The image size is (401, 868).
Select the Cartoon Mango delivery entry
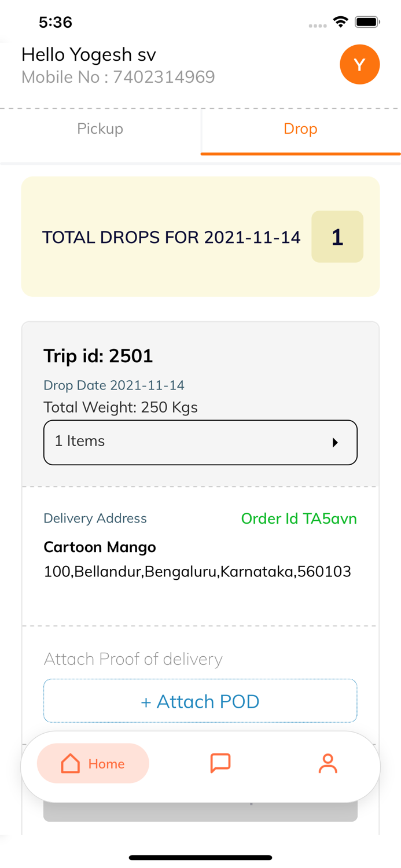[100, 547]
